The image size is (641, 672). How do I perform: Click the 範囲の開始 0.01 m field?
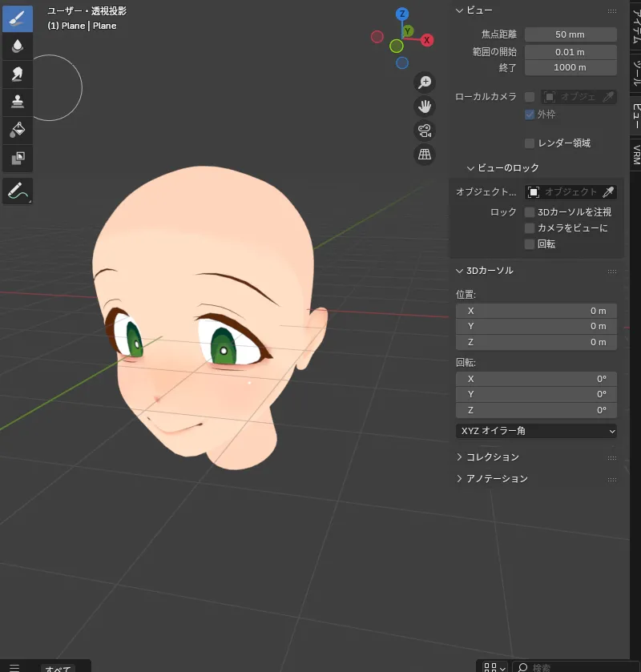pos(570,52)
